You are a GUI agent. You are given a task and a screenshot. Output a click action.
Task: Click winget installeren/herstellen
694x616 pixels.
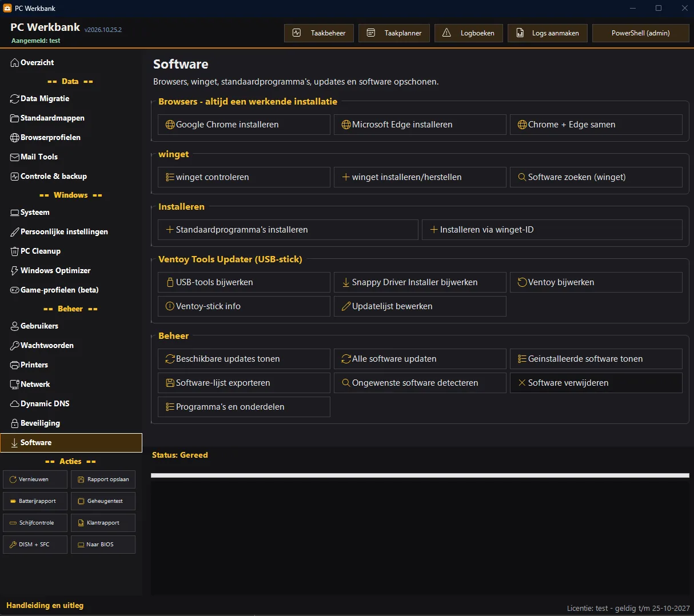point(420,177)
